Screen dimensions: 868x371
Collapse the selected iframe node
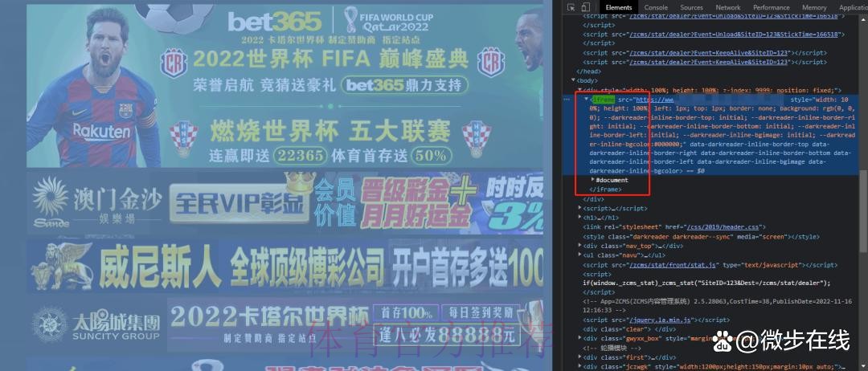[x=586, y=99]
